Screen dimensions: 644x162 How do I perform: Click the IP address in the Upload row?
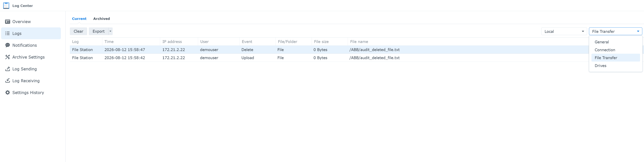pyautogui.click(x=173, y=58)
